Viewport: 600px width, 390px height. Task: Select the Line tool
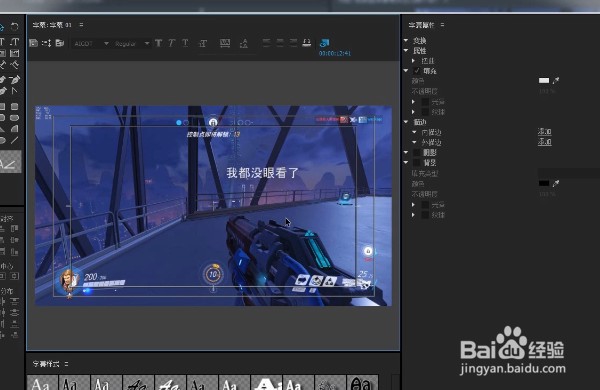(14, 140)
